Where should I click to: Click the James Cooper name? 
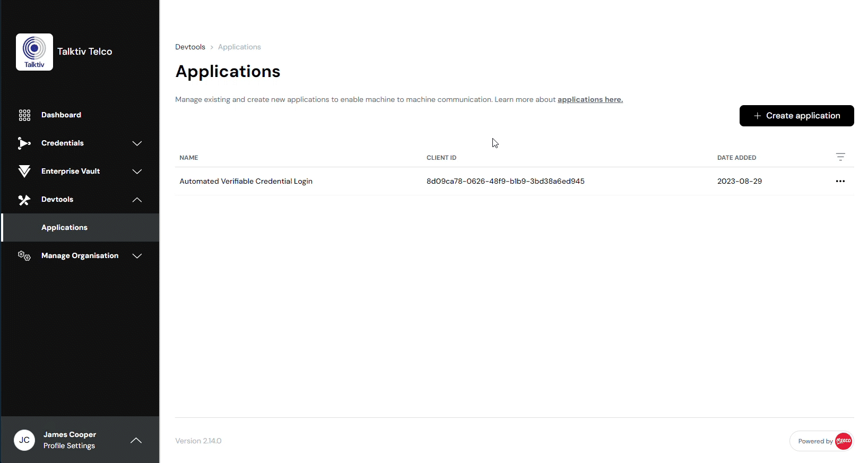pos(70,434)
